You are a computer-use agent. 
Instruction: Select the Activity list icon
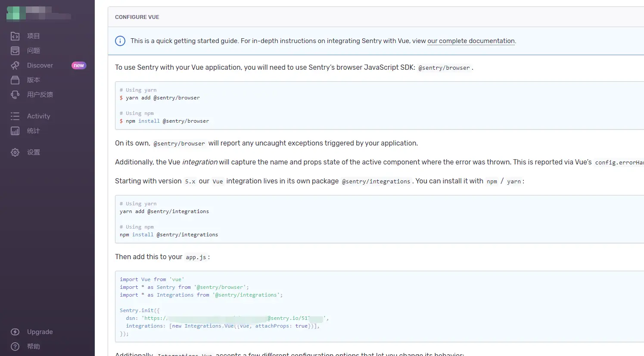coord(15,116)
